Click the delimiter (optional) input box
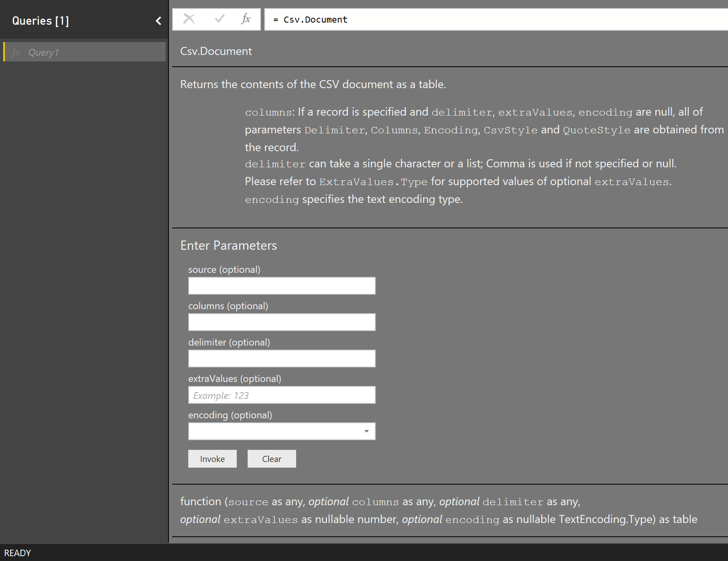 click(x=282, y=359)
